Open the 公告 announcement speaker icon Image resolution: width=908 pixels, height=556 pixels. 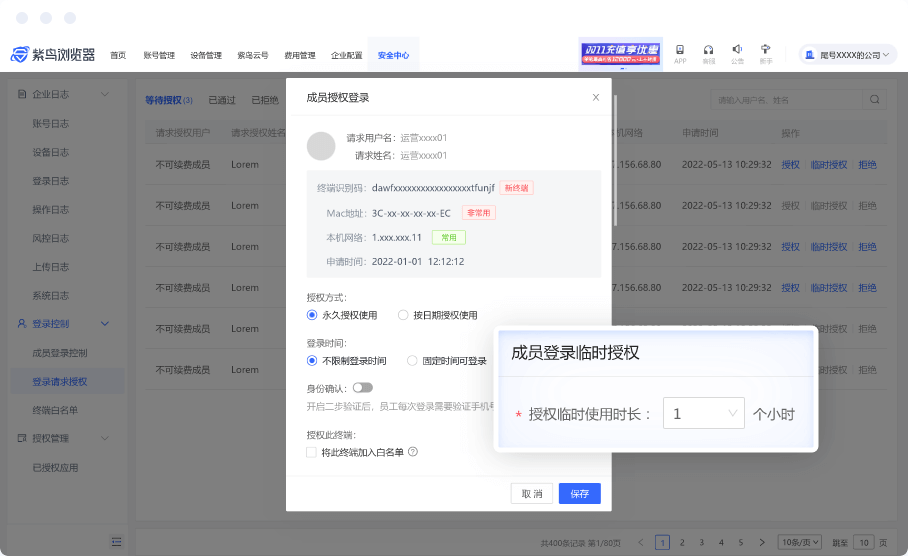(x=737, y=49)
